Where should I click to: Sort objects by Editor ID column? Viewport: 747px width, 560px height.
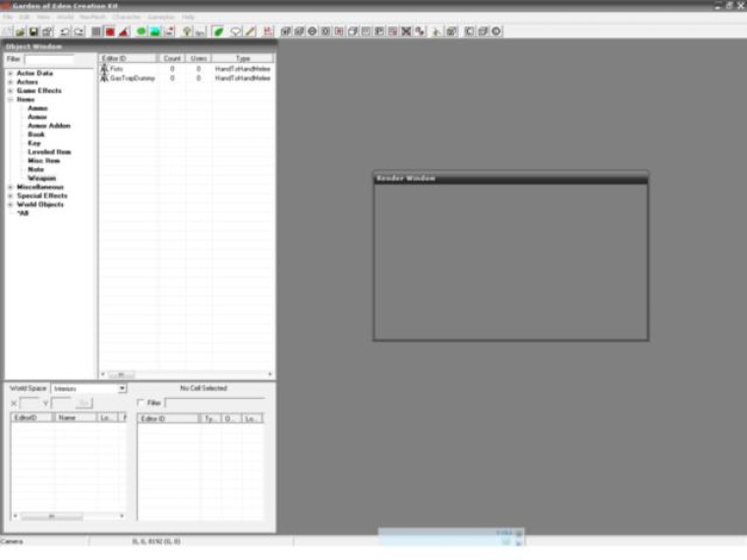click(129, 59)
